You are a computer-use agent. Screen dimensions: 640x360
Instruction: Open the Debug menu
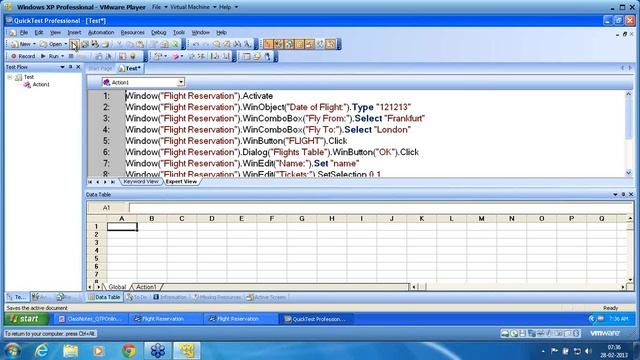[x=158, y=32]
